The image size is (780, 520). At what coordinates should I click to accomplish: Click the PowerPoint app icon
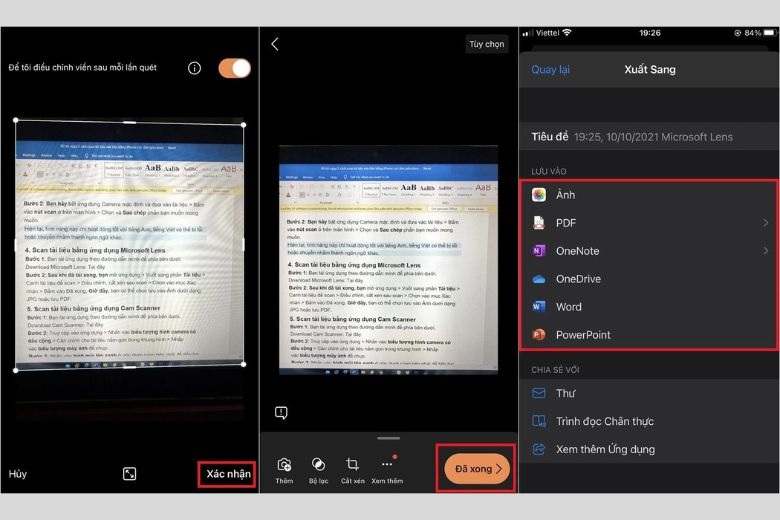tap(539, 335)
